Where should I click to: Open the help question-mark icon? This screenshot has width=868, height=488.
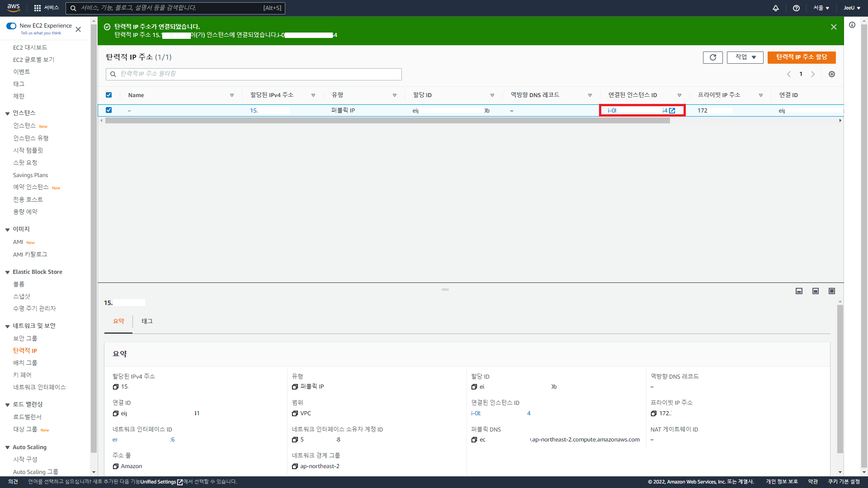point(796,8)
